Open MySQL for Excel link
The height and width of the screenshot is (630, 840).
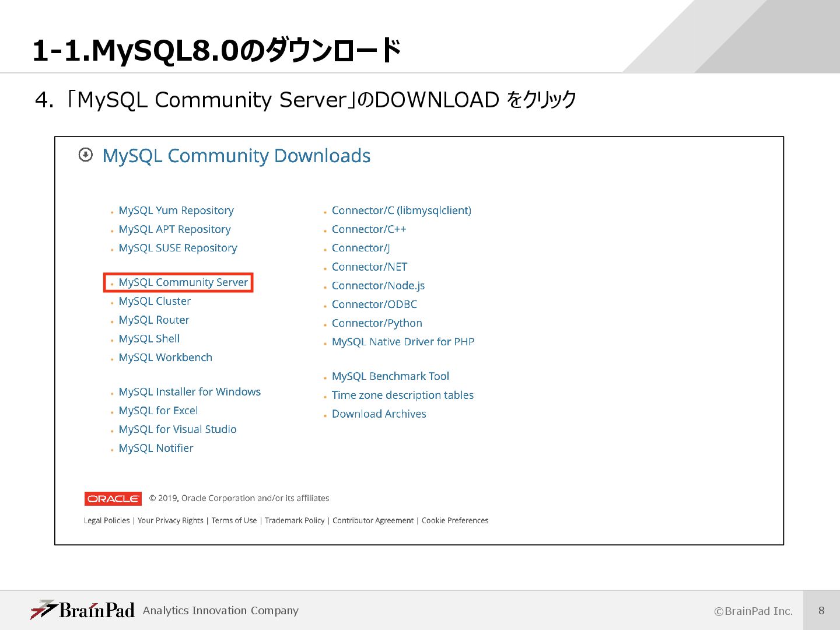pos(158,411)
